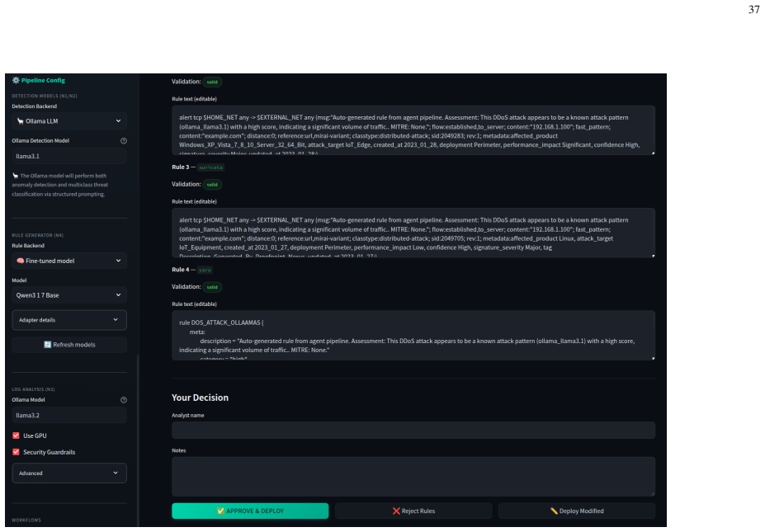Click the Rule 4 yara rule text box
This screenshot has height=532, width=765.
pyautogui.click(x=413, y=336)
